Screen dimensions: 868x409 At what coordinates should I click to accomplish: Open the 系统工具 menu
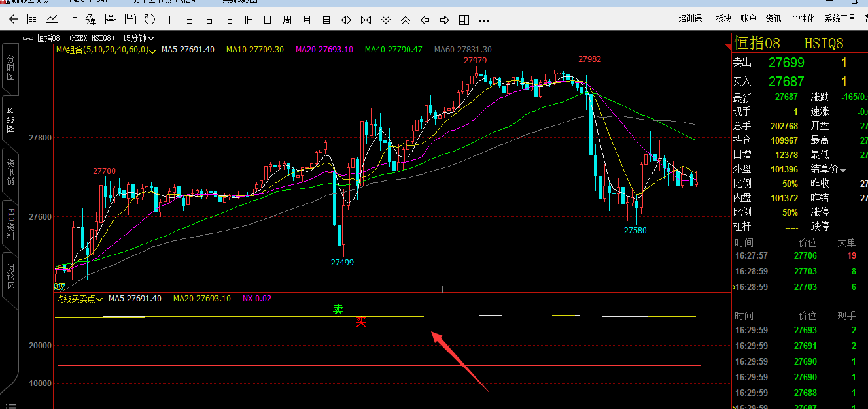click(x=840, y=18)
